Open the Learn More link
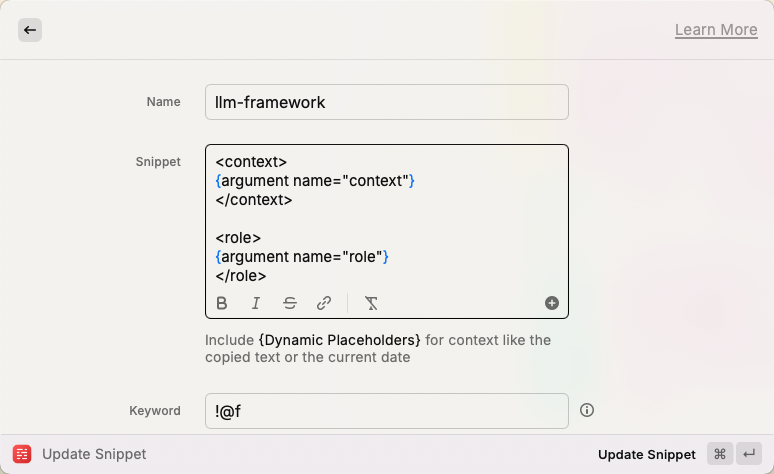Viewport: 774px width, 474px height. pyautogui.click(x=716, y=30)
